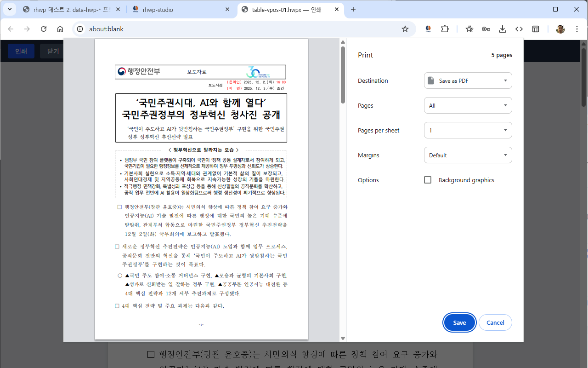Open the Chrome three-dot menu
588x368 pixels.
[x=577, y=29]
